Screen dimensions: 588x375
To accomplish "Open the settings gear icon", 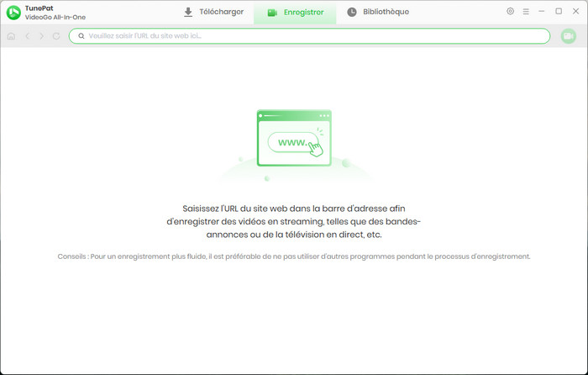I will point(510,11).
